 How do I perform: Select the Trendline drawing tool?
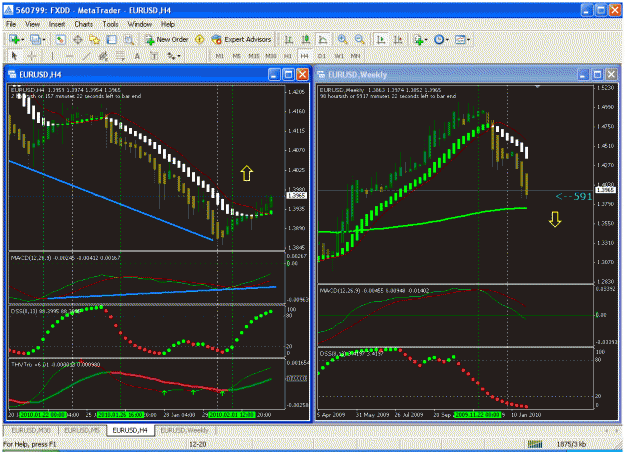click(x=86, y=56)
